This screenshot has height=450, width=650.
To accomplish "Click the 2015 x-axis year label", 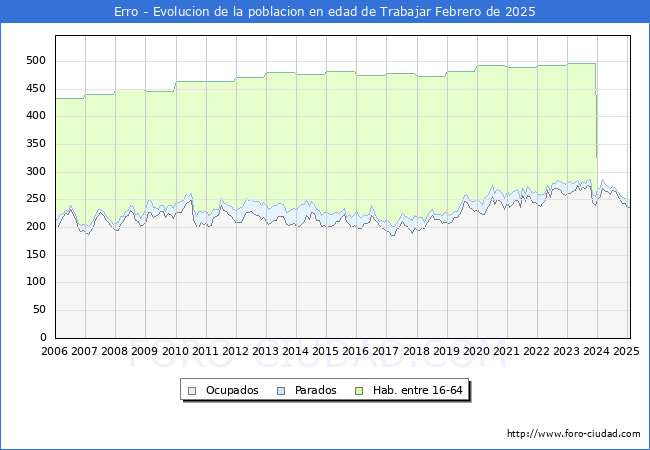I will [325, 351].
